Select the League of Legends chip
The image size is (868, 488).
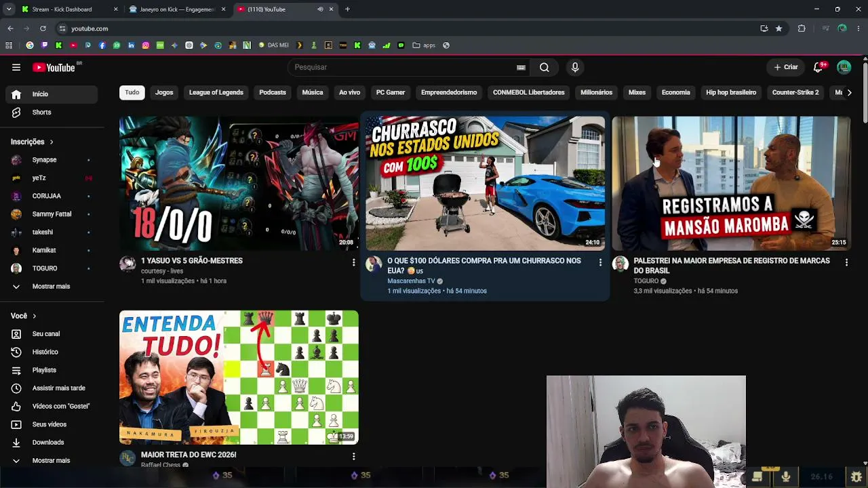216,92
